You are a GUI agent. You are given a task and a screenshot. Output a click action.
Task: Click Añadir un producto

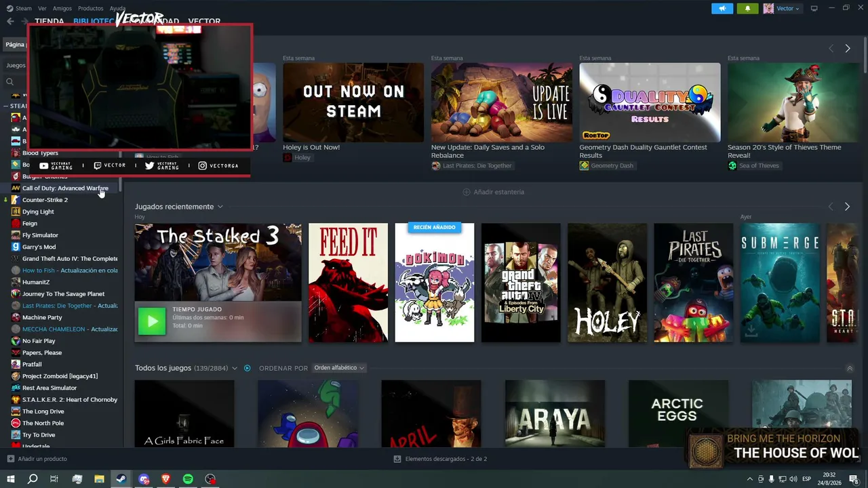tap(37, 459)
